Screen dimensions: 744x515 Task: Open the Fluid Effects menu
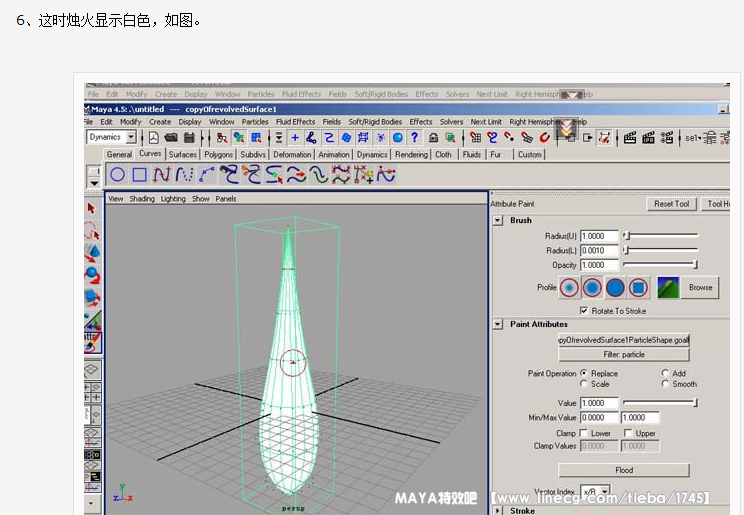coord(295,122)
